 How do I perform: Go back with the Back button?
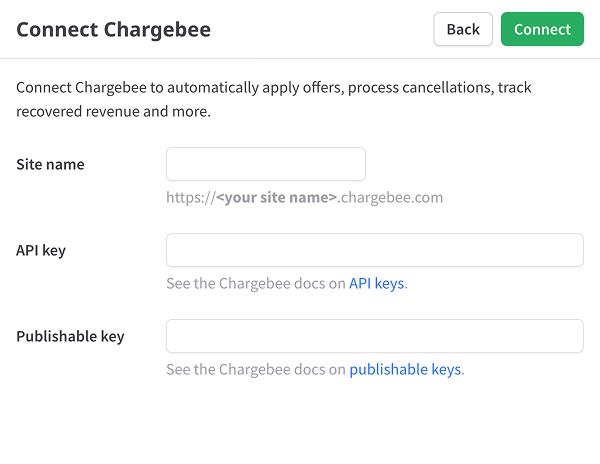pos(463,29)
